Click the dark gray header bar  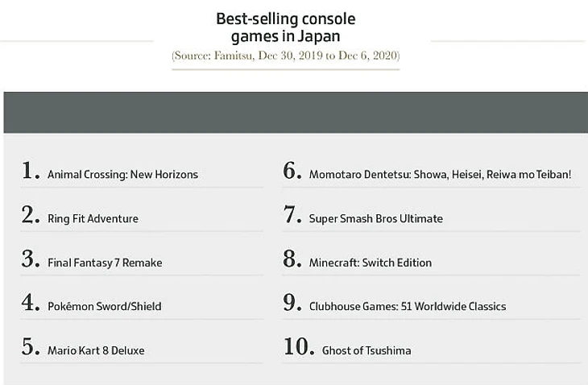[295, 113]
